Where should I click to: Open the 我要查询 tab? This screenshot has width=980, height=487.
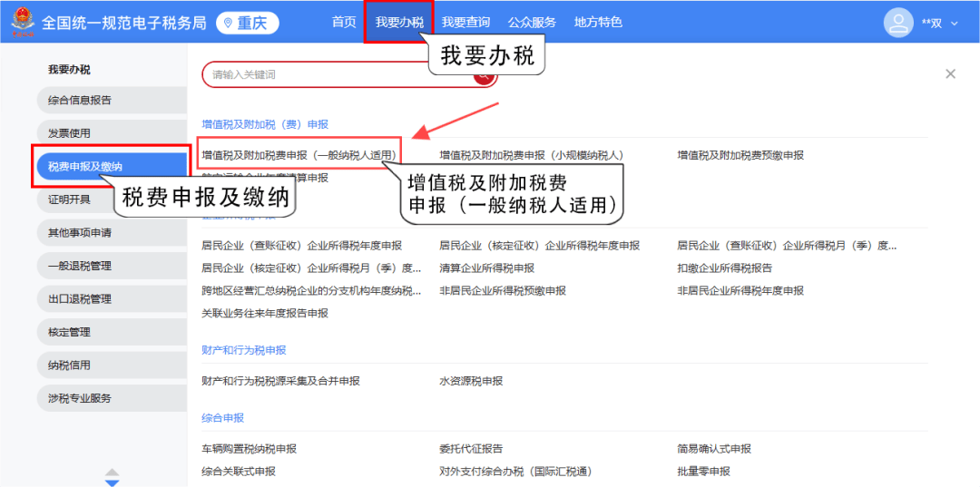click(465, 23)
